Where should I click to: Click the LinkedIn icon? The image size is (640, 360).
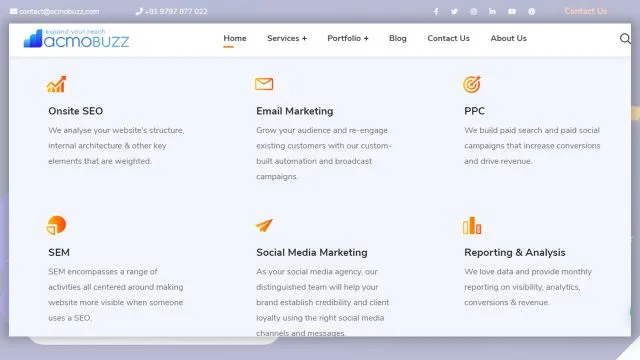[492, 11]
